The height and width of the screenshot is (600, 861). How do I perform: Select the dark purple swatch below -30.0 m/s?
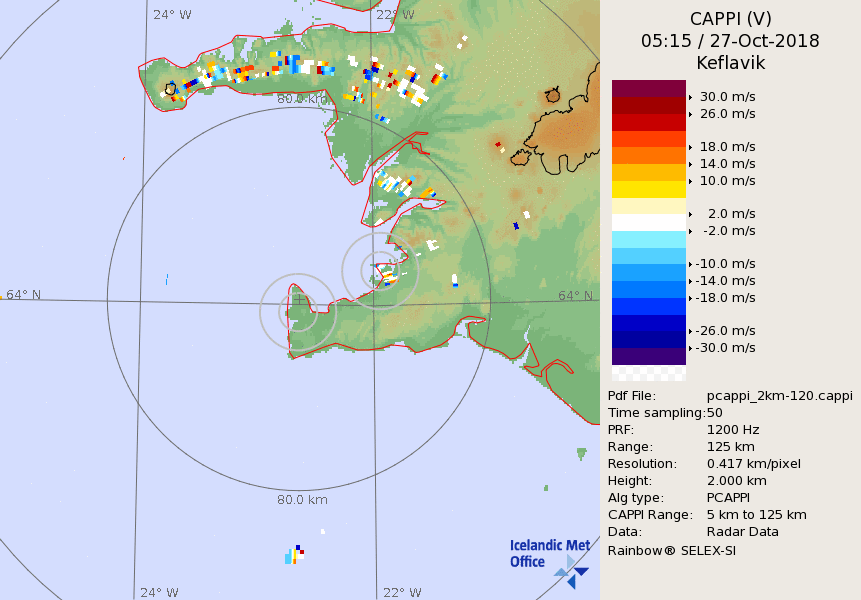tap(649, 356)
